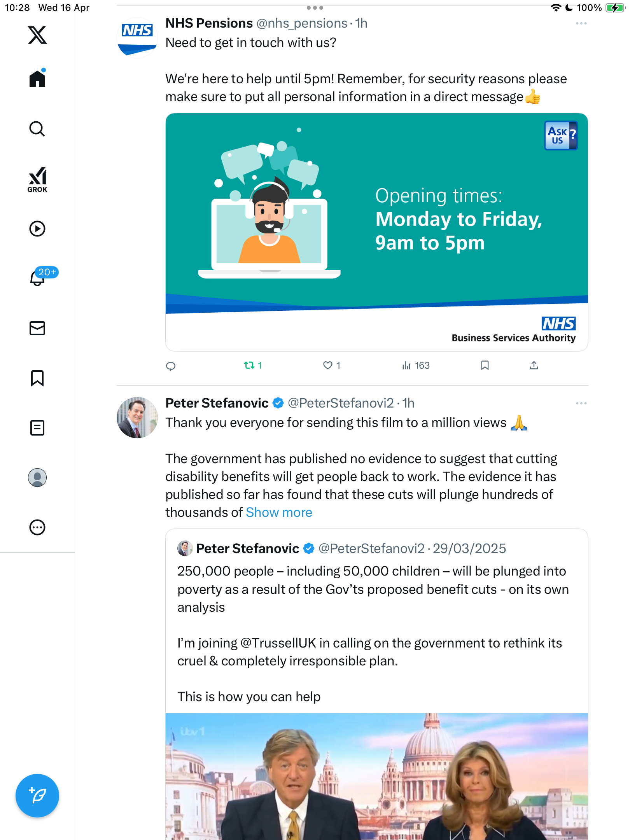The image size is (630, 840).
Task: Open the NHS opening times image
Action: click(x=376, y=232)
